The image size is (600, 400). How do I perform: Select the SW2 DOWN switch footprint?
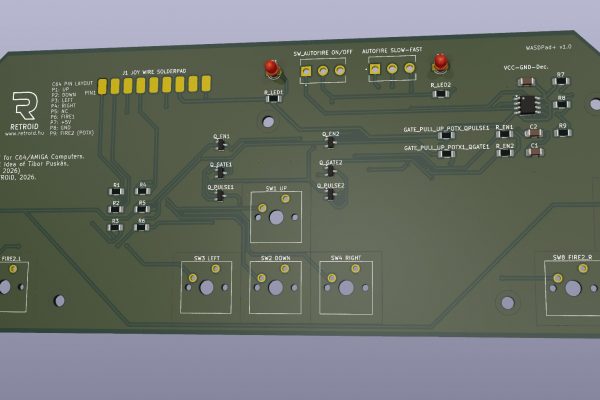[x=273, y=286]
